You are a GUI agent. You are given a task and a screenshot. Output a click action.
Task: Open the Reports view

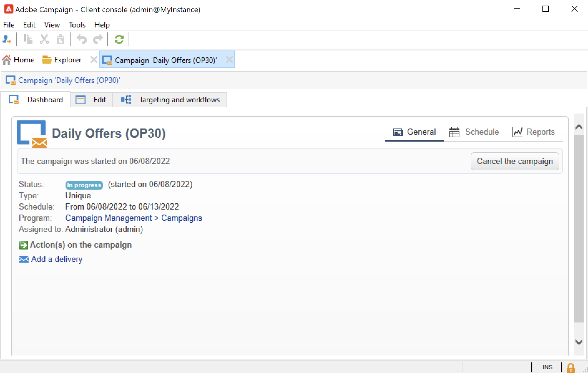534,132
